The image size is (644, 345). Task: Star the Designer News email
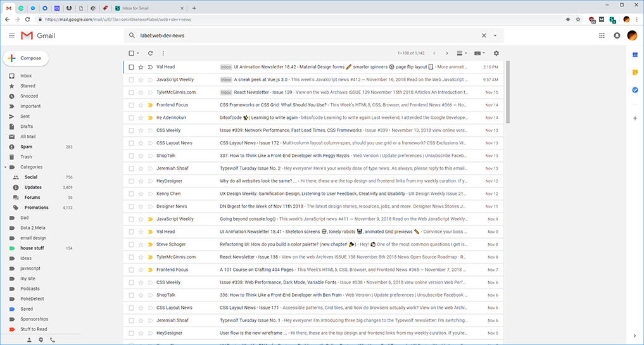pos(141,206)
